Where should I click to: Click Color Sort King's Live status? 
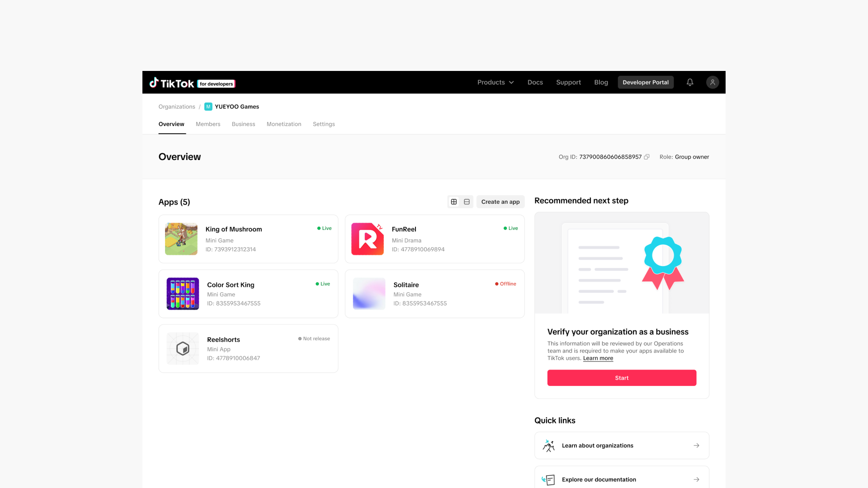click(x=322, y=284)
